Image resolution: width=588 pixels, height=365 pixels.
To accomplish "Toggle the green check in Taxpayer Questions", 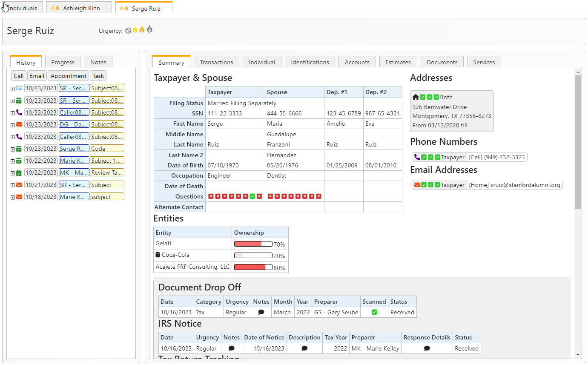I will tap(252, 196).
